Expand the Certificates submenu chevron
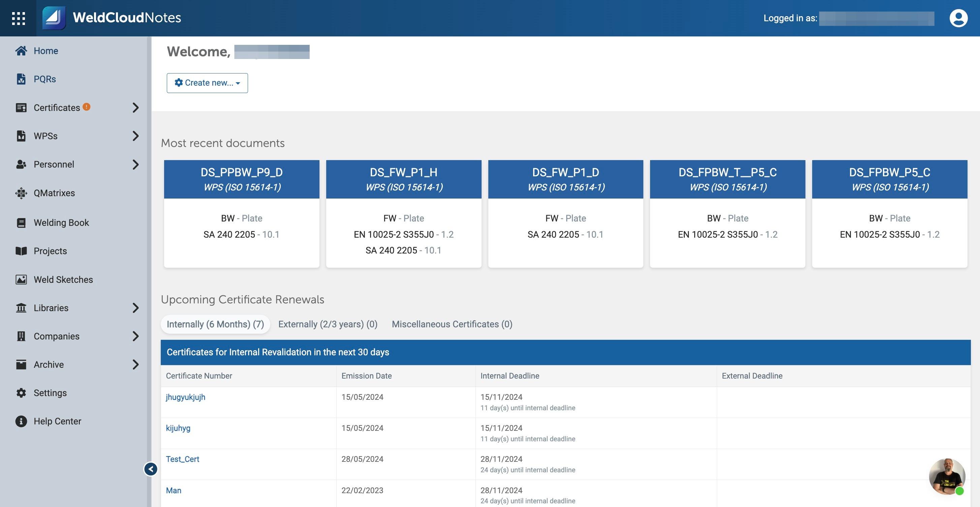Screen dimensions: 980x507 [136, 108]
